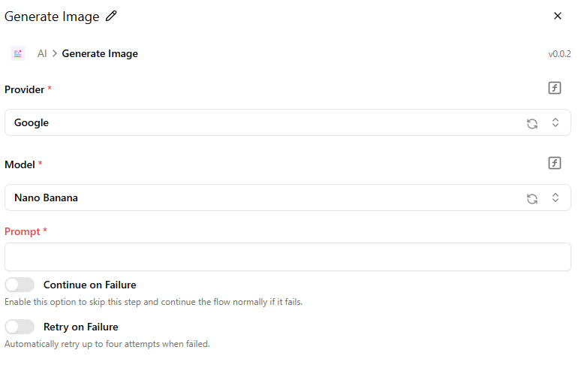The width and height of the screenshot is (578, 392).
Task: Click the purple AI piece icon
Action: [18, 53]
